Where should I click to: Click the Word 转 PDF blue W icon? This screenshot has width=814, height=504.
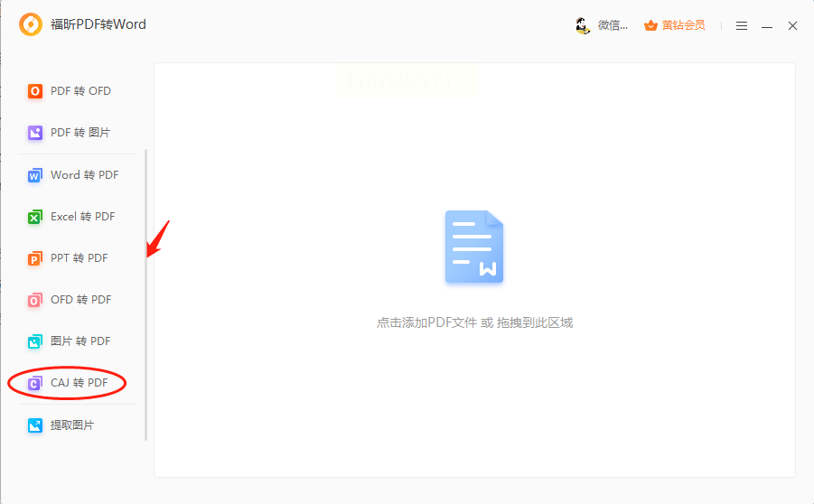click(x=34, y=175)
